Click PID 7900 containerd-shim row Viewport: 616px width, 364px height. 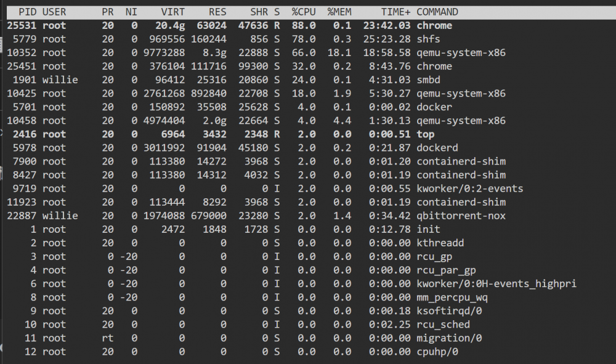[x=25, y=161]
